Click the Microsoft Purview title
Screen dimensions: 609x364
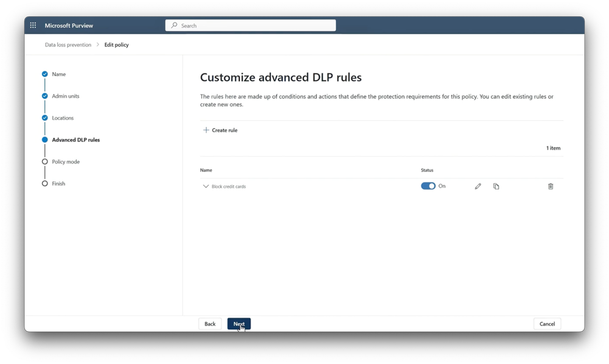tap(69, 25)
